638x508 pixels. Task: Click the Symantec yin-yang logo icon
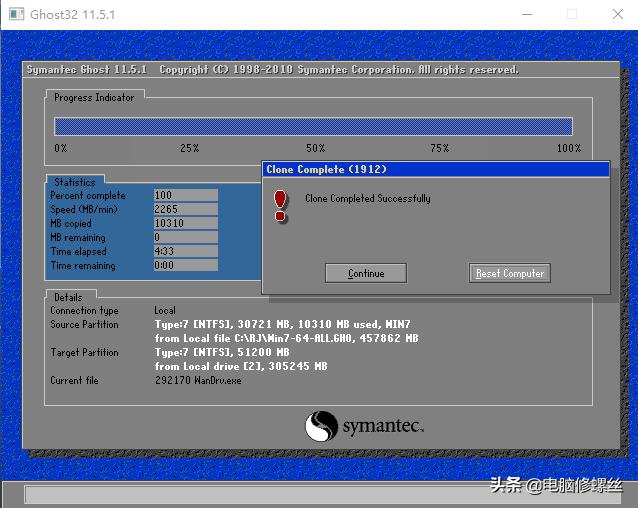(x=321, y=426)
